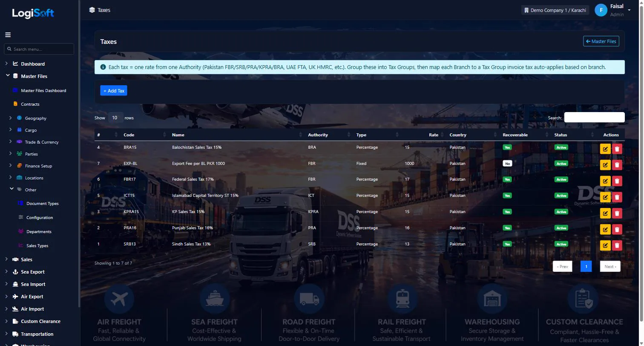This screenshot has width=644, height=346.
Task: Edit the Punjab Sales Tax 16% row
Action: (605, 230)
